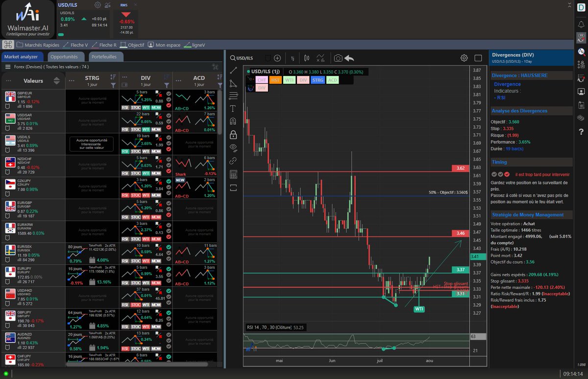This screenshot has width=588, height=379.
Task: Open Marchés Rapides folder
Action: [x=38, y=45]
